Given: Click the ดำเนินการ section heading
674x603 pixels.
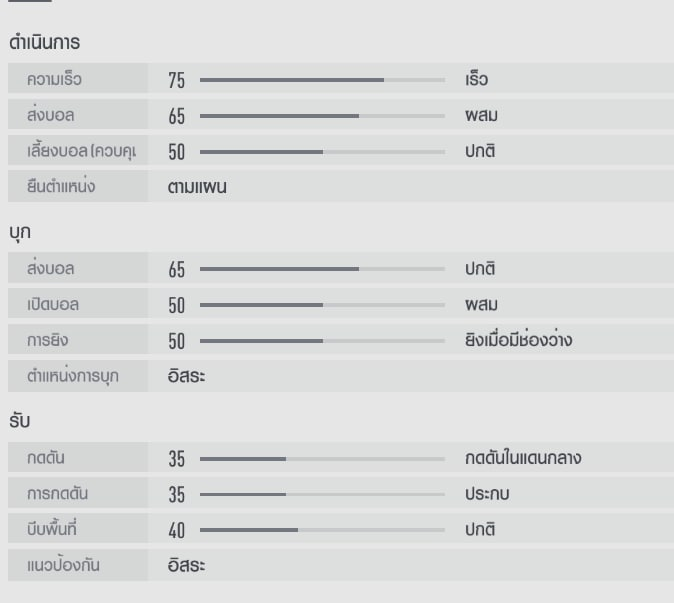Looking at the screenshot, I should click(x=44, y=44).
